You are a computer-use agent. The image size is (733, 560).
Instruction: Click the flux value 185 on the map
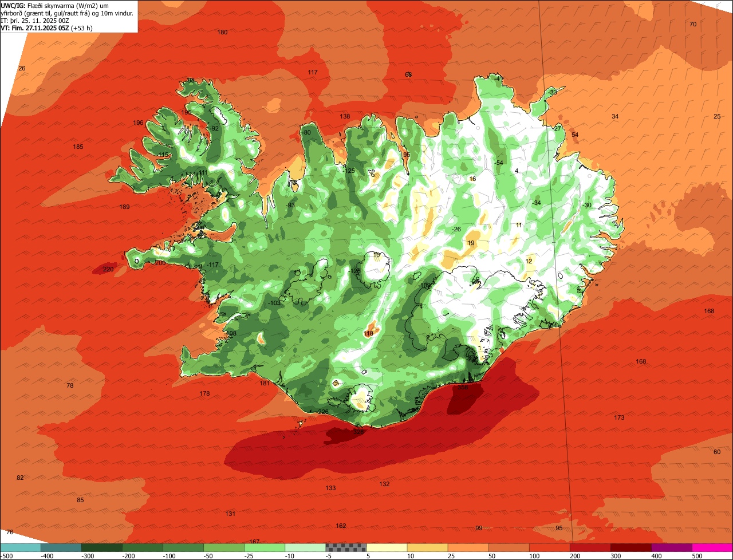78,147
